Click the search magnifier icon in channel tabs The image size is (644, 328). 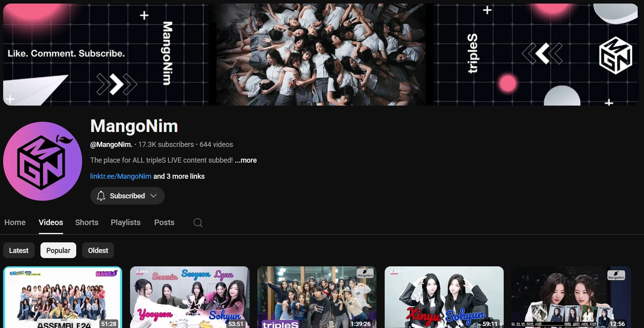(x=198, y=223)
